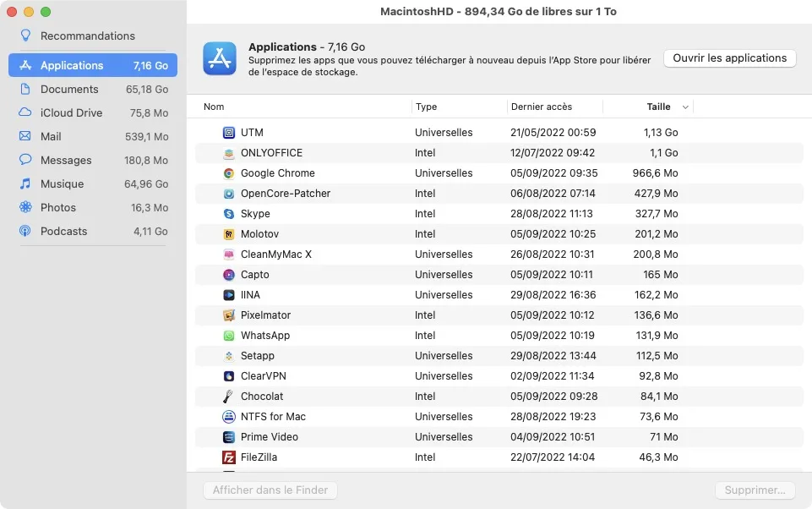Select Applications category in sidebar

[x=93, y=65]
